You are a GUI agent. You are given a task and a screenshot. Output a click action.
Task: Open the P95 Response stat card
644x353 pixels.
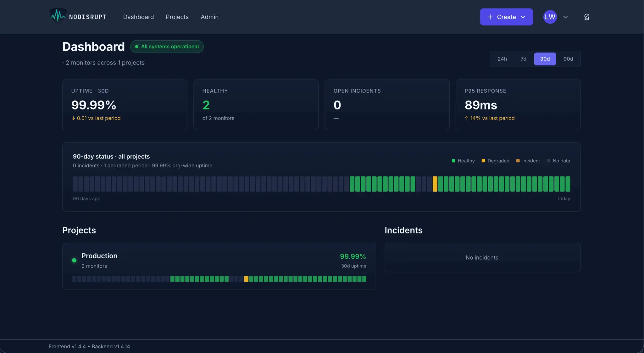pos(518,104)
